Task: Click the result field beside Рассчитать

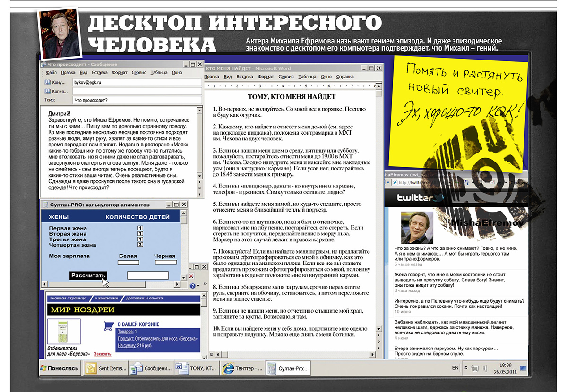Action: [x=147, y=275]
